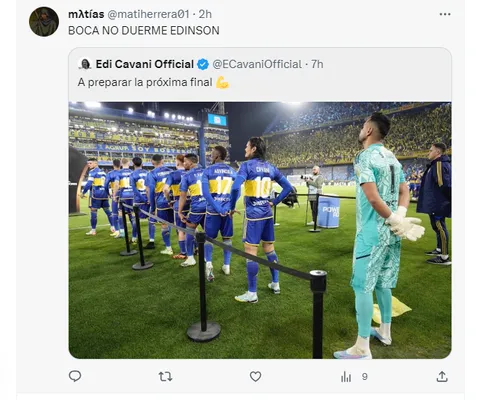Open the @matiherrera01 handle link
The height and width of the screenshot is (400, 479).
(148, 14)
